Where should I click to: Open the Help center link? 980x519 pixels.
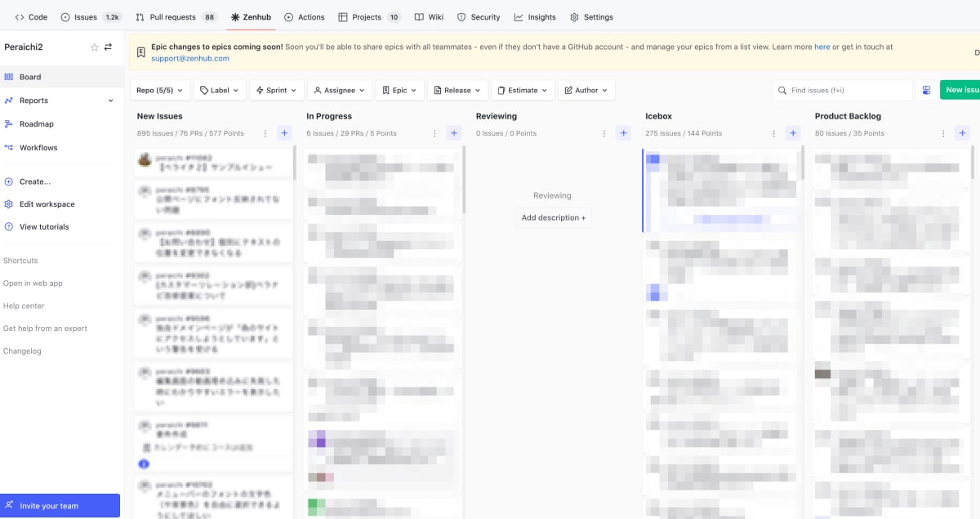pyautogui.click(x=24, y=306)
